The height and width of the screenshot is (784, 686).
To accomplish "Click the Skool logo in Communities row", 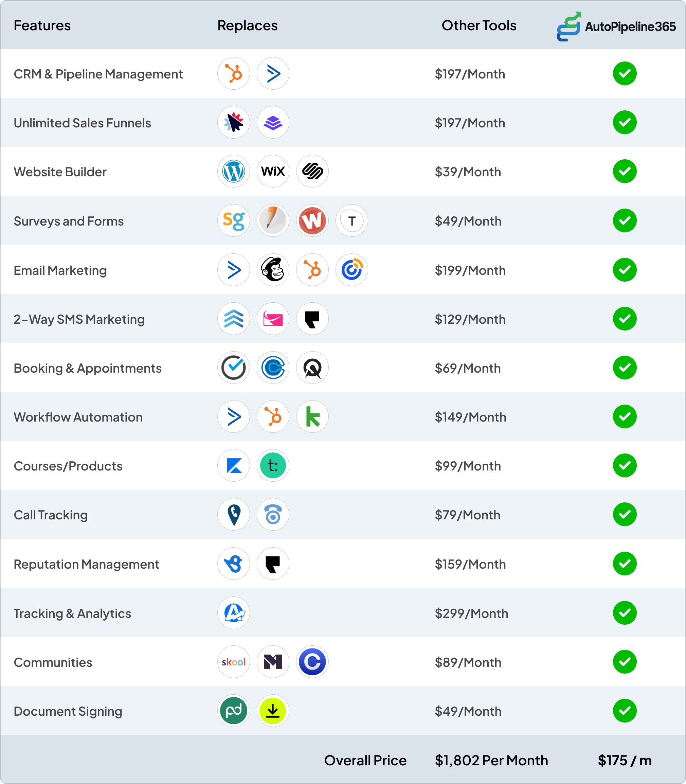I will pyautogui.click(x=234, y=662).
